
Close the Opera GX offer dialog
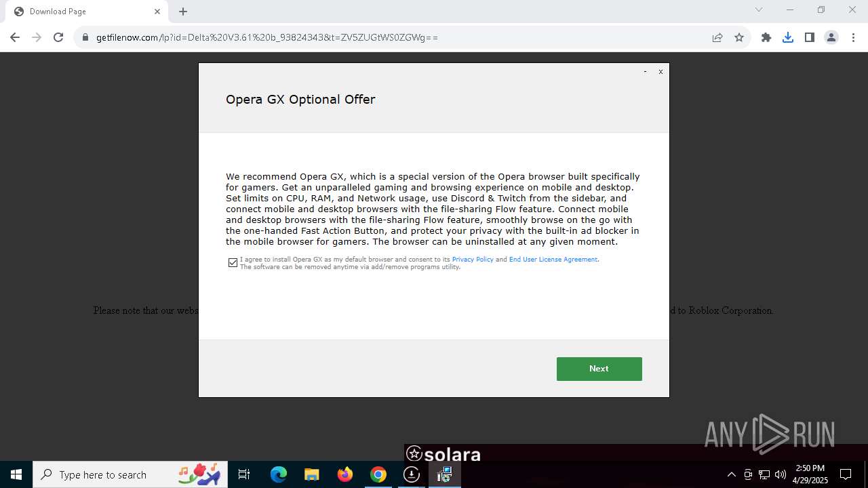[660, 71]
